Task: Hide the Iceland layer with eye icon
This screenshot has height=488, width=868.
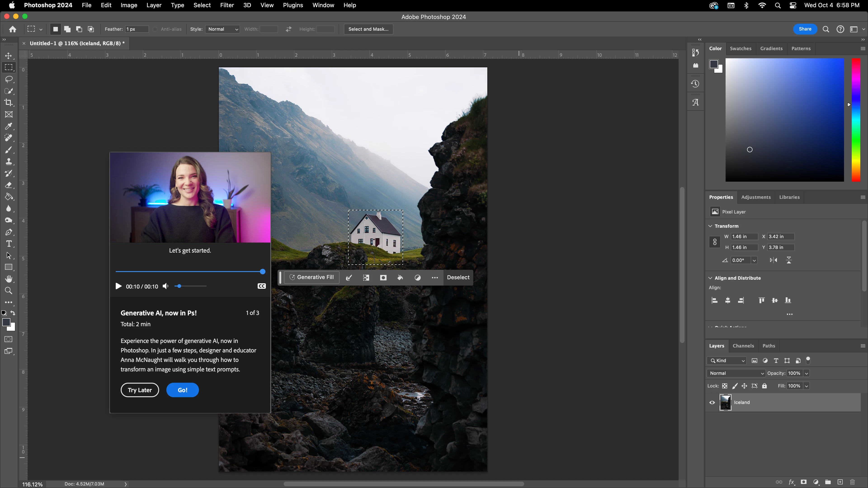Action: pos(712,402)
